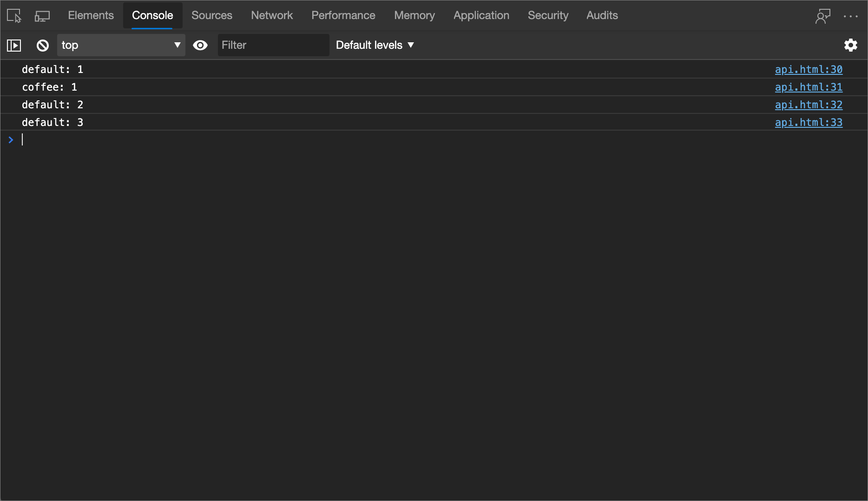This screenshot has height=501, width=868.
Task: Select the inspect element tool
Action: tap(13, 15)
